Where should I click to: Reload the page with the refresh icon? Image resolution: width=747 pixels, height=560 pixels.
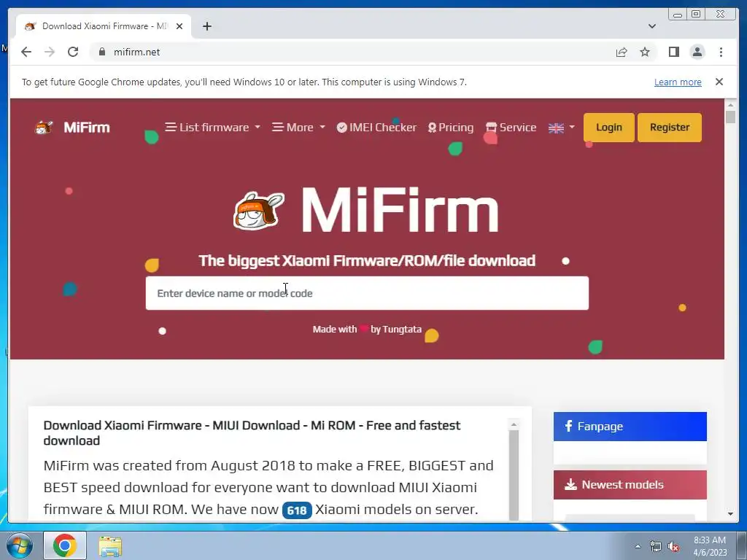pos(73,52)
